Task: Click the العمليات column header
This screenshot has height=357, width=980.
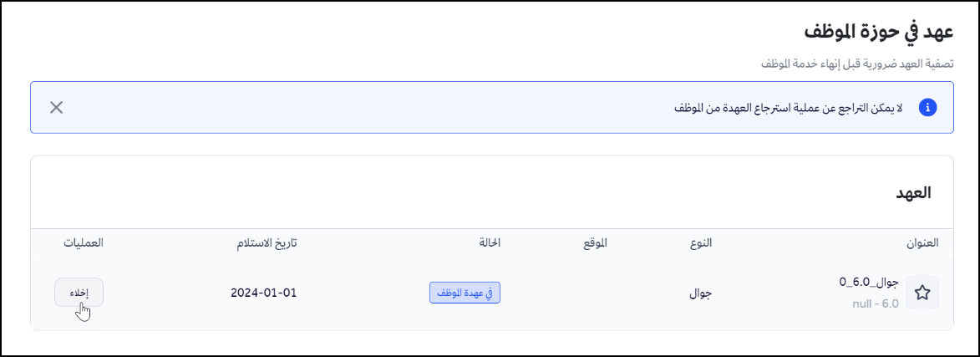Action: point(83,243)
